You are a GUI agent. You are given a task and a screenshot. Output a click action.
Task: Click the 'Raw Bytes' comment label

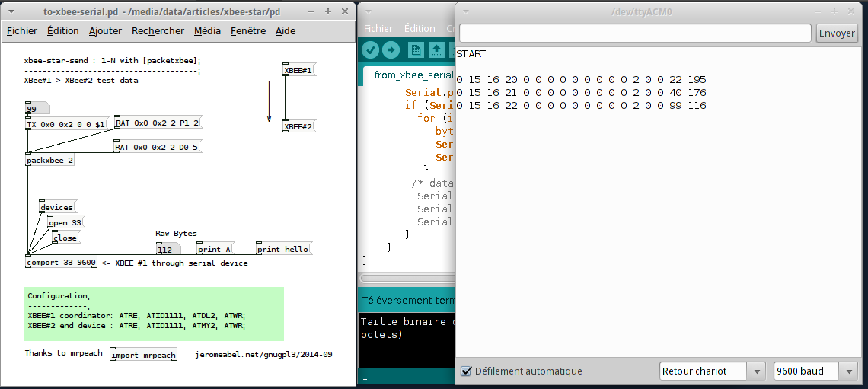(176, 234)
